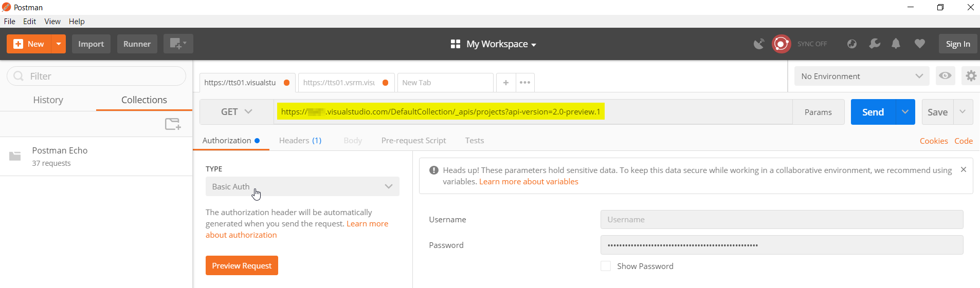Viewport: 980px width, 288px height.
Task: Open the Pre-request Script tab
Action: (x=413, y=141)
